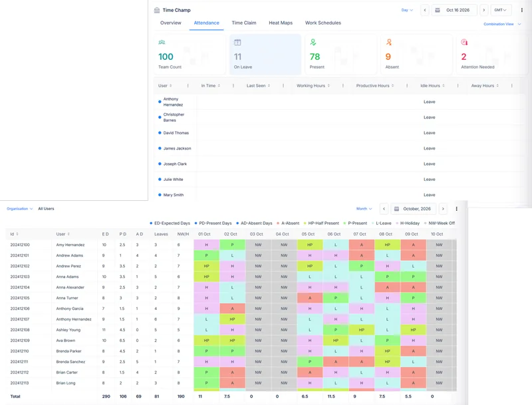
Task: Open the Time Claim tab
Action: coord(244,23)
